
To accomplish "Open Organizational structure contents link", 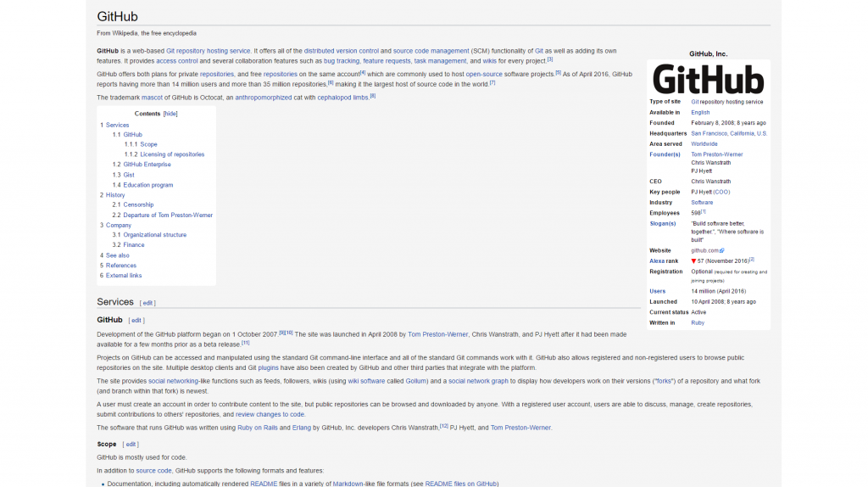I will tap(155, 235).
